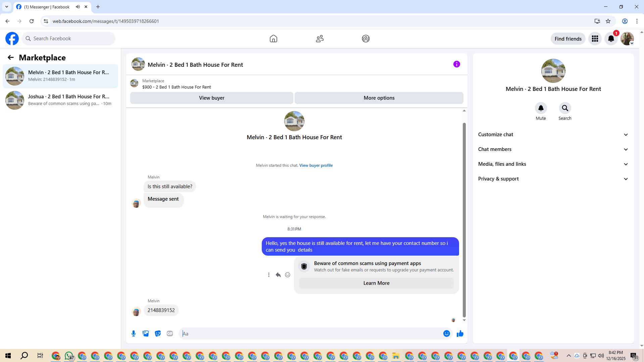The width and height of the screenshot is (644, 362).
Task: React to the sent message with emoji
Action: pyautogui.click(x=288, y=275)
